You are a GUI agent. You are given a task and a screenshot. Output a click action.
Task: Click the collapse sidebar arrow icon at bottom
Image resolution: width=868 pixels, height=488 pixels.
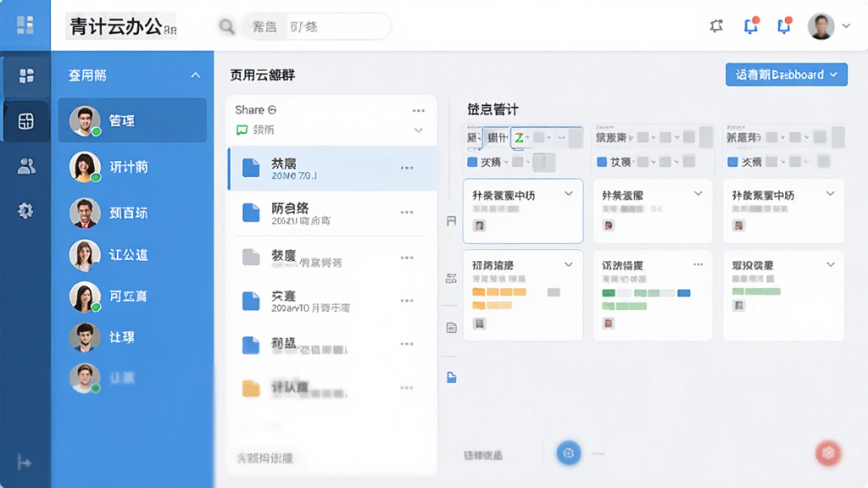[25, 462]
